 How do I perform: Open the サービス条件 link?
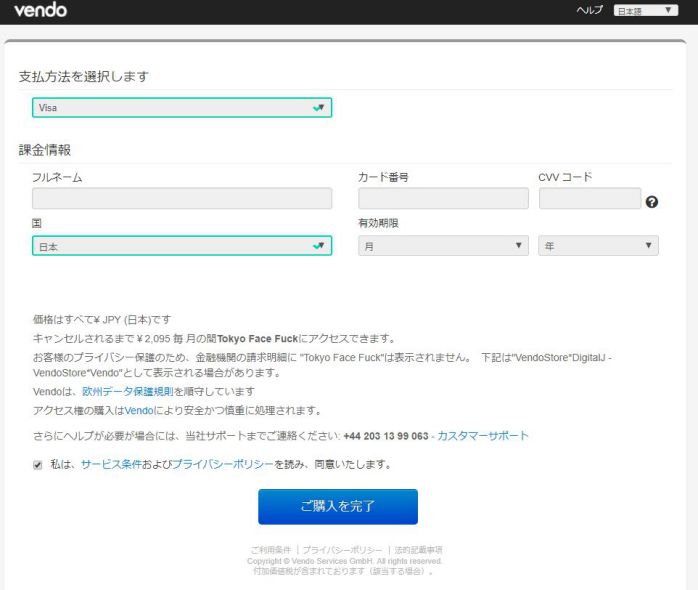(111, 464)
